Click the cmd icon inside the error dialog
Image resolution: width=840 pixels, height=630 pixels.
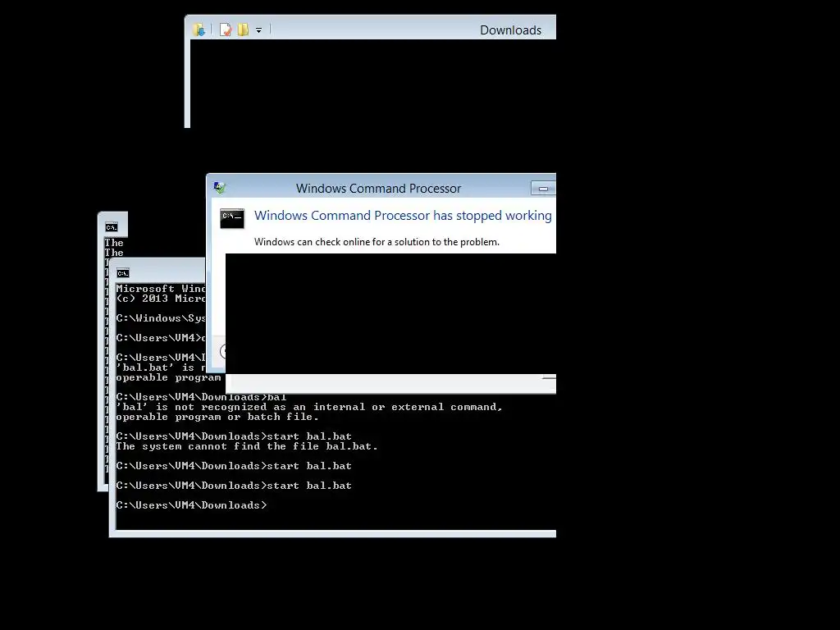[232, 218]
